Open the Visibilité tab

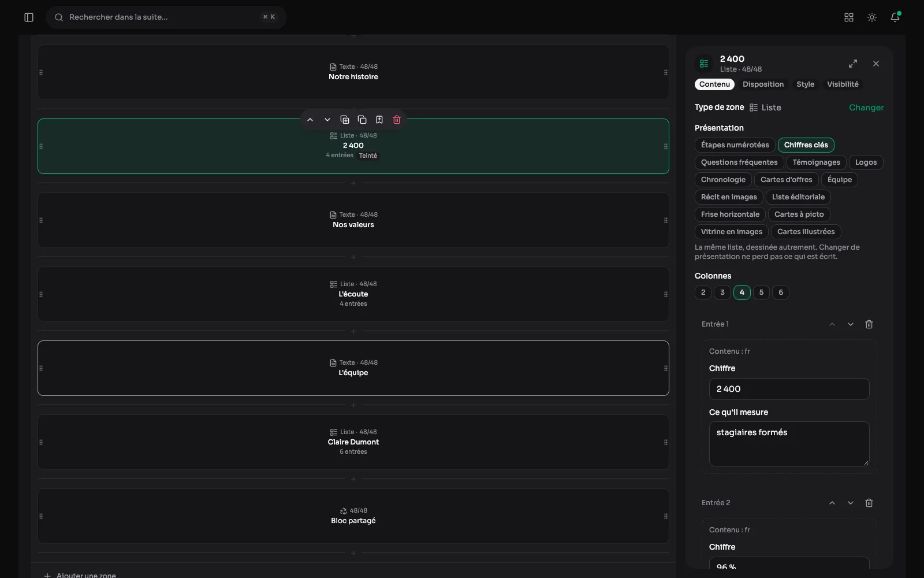(843, 84)
